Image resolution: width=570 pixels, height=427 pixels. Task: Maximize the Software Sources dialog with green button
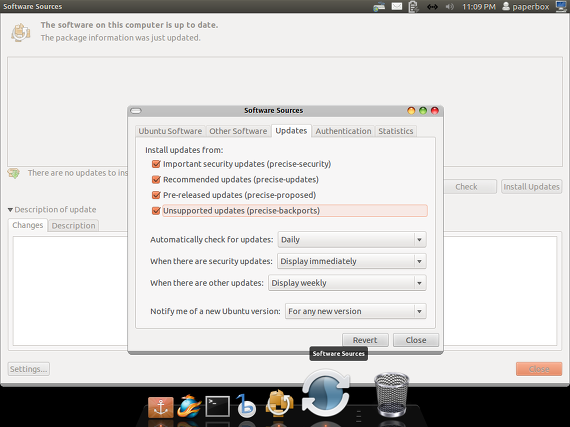coord(423,110)
